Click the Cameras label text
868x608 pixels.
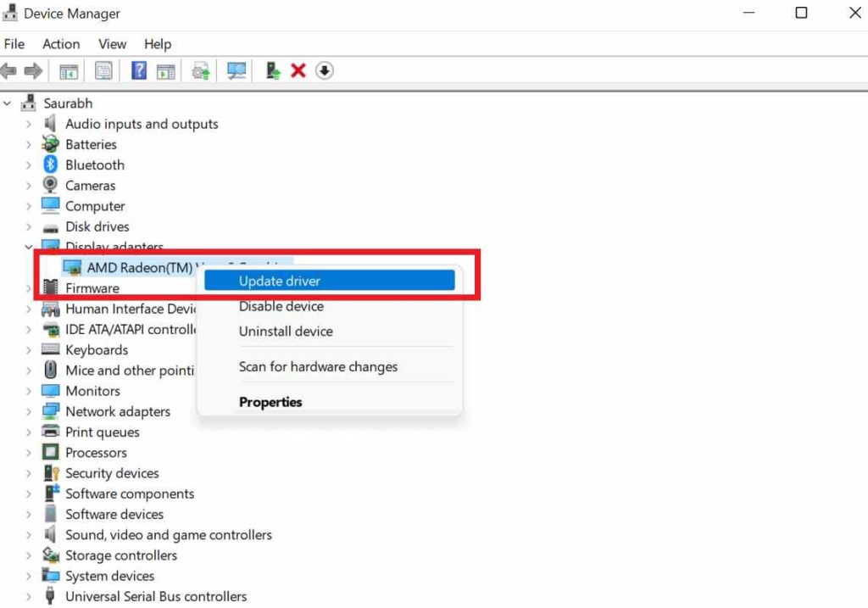click(91, 185)
